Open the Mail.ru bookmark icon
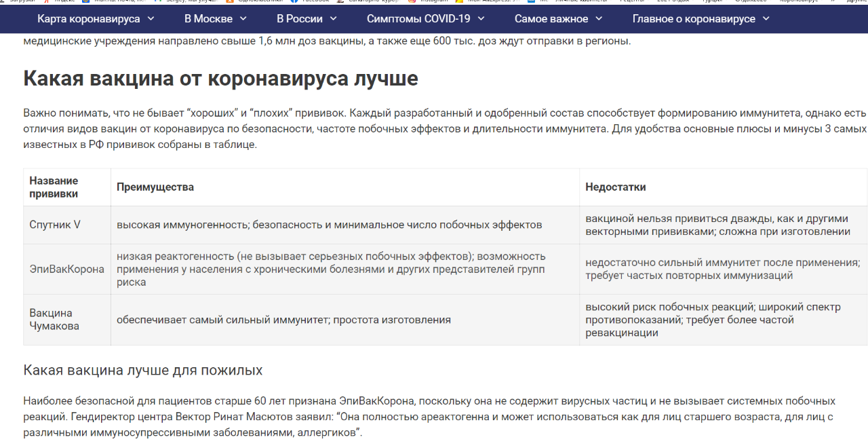The image size is (868, 448). [85, 1]
